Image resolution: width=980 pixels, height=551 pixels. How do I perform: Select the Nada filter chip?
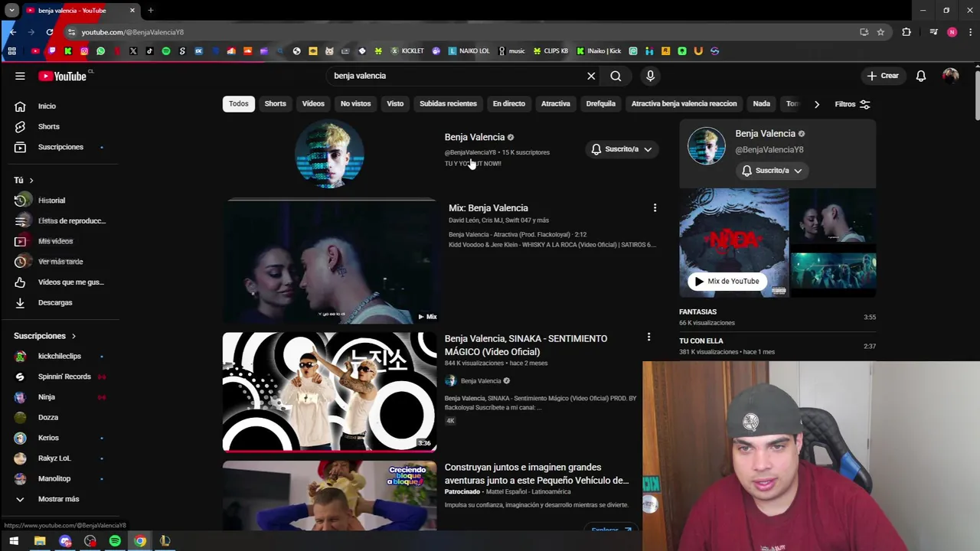(x=761, y=104)
